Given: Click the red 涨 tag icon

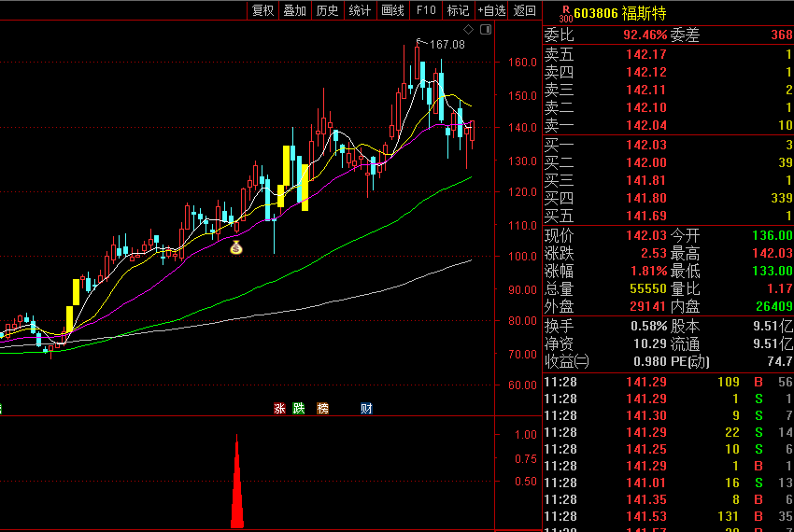Looking at the screenshot, I should point(279,409).
